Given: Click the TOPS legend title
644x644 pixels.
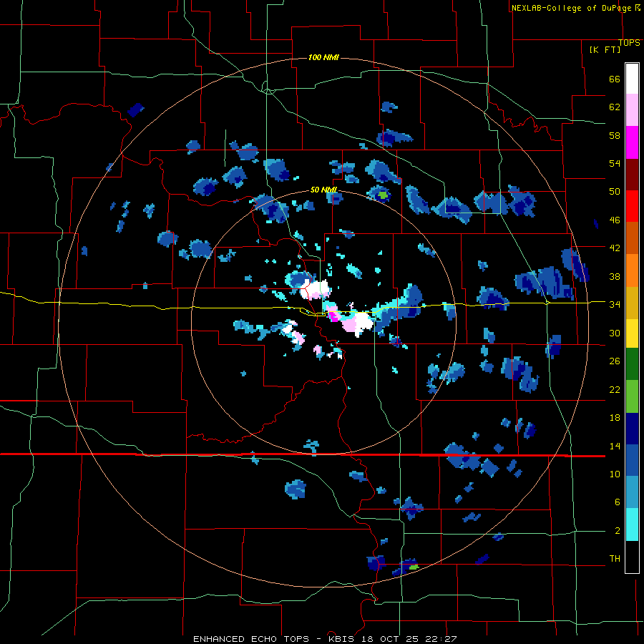Looking at the screenshot, I should [x=629, y=43].
